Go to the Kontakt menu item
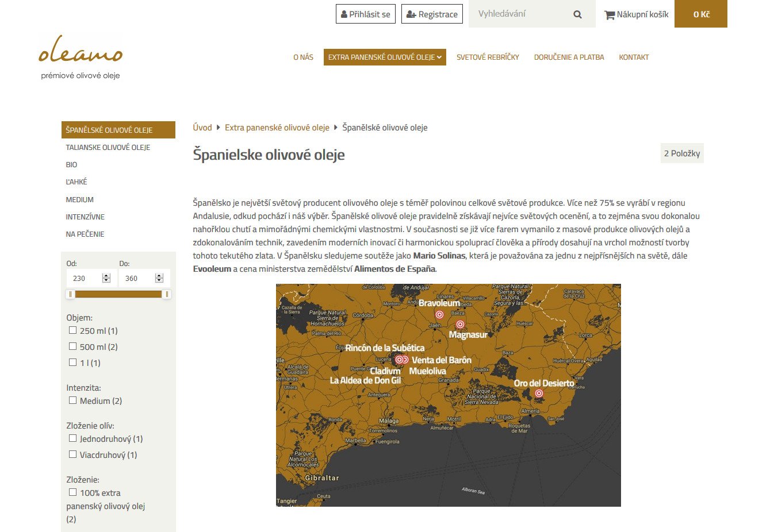The width and height of the screenshot is (774, 532). pos(634,57)
